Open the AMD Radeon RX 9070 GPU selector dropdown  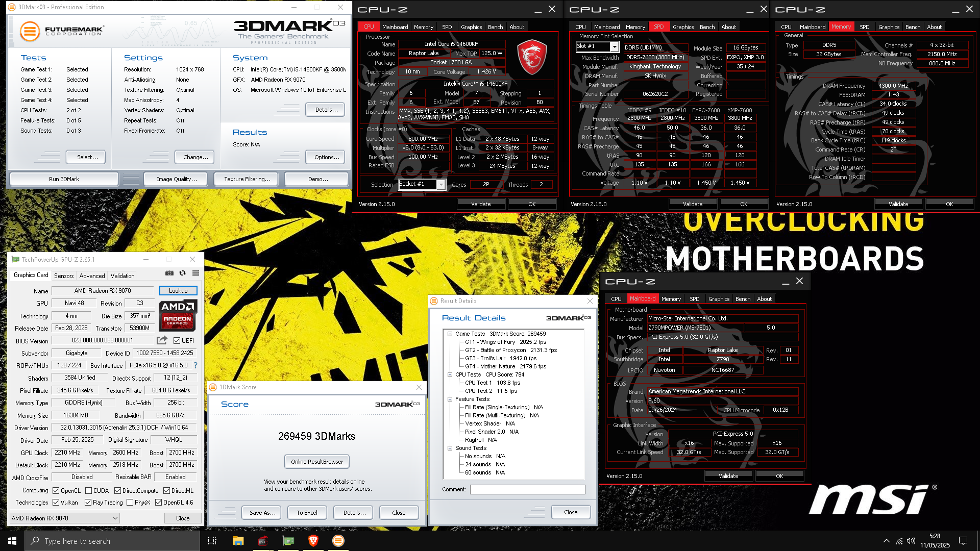tap(65, 518)
